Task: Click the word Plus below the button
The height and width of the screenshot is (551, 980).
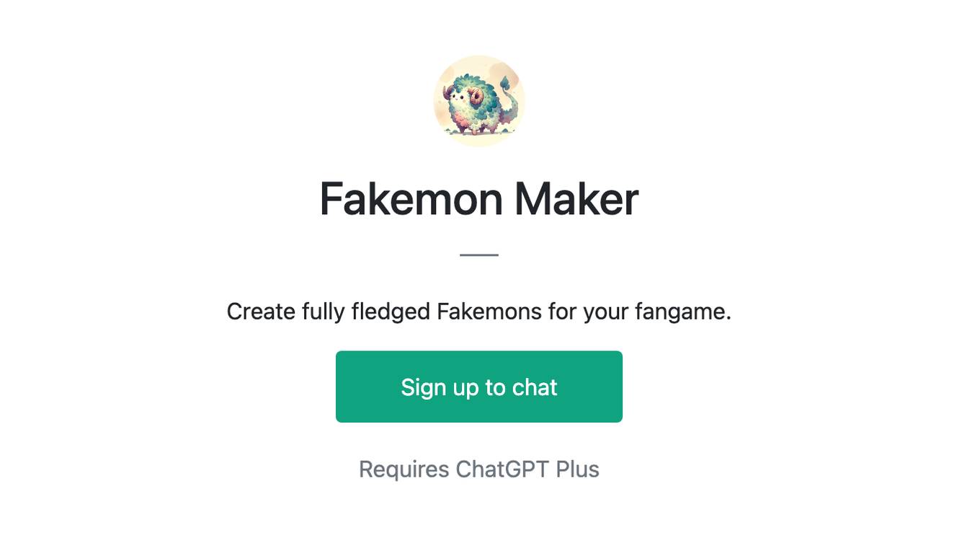Action: [577, 470]
